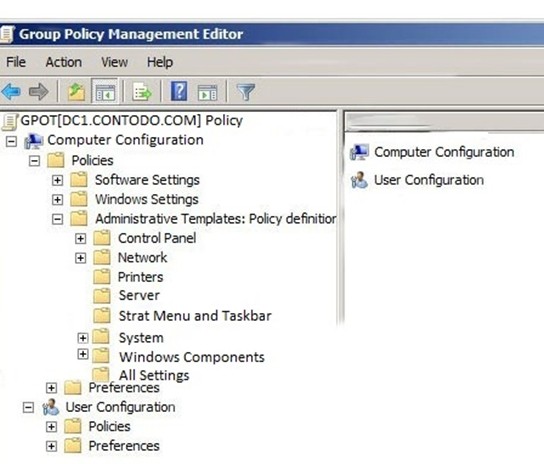Select Computer Configuration icon in right pane
The height and width of the screenshot is (464, 544).
[x=359, y=152]
